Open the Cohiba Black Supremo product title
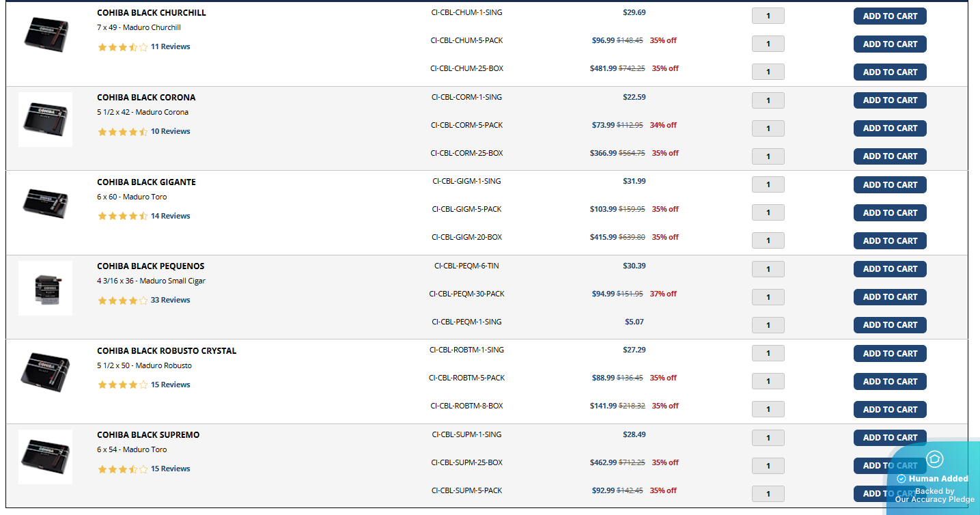980x515 pixels. (x=148, y=435)
